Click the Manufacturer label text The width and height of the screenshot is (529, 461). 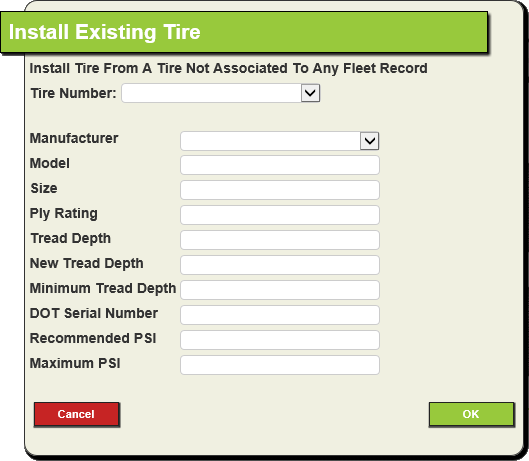[x=74, y=138]
